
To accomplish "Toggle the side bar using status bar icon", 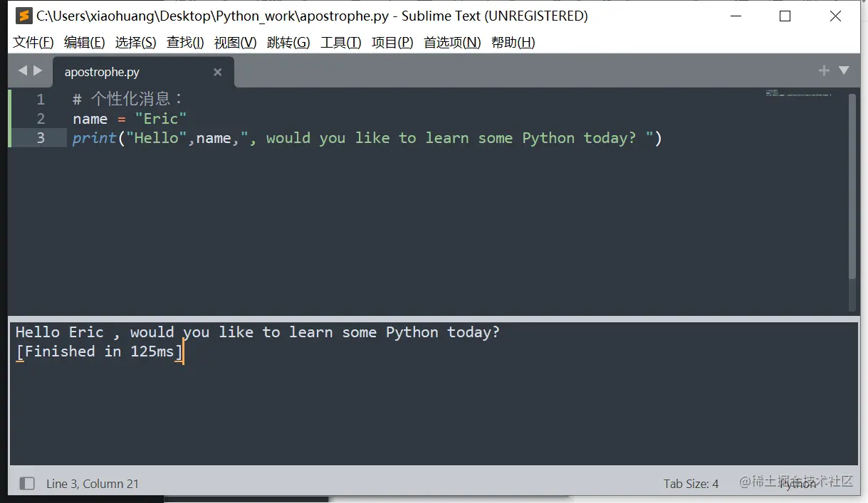I will pyautogui.click(x=27, y=484).
